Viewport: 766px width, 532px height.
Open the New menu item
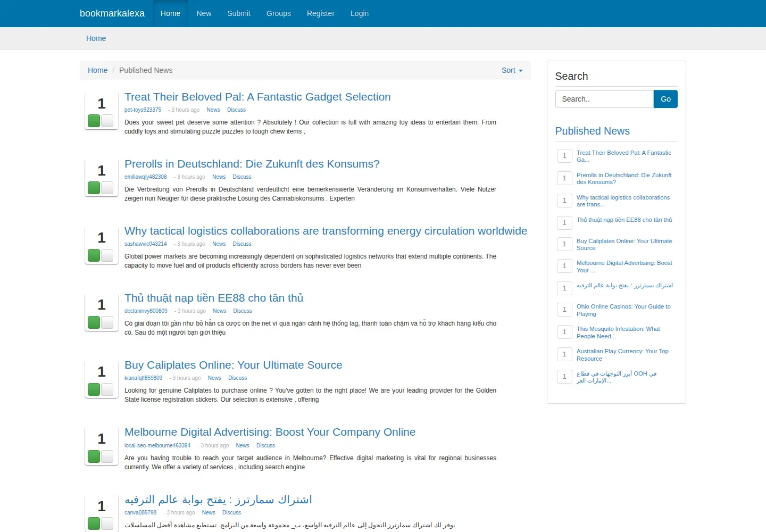(x=204, y=13)
